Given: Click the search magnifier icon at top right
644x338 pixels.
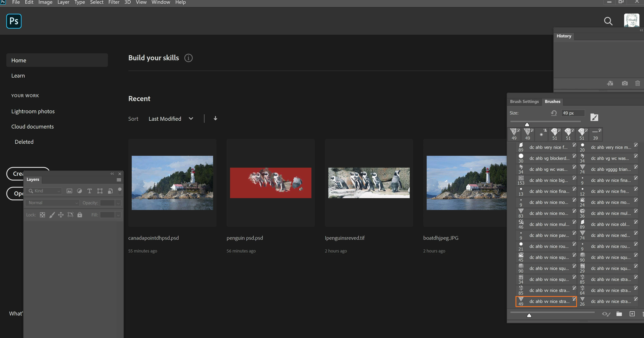Looking at the screenshot, I should click(x=608, y=21).
